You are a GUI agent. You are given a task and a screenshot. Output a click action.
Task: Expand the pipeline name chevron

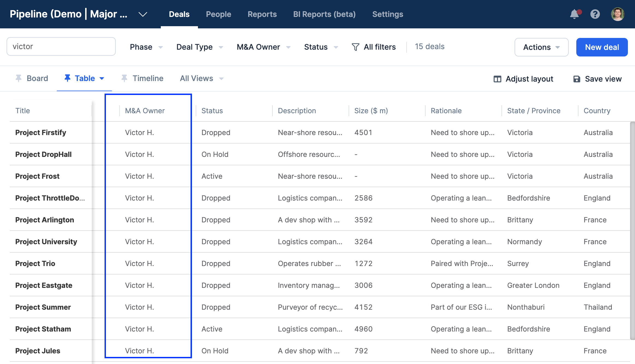click(143, 14)
